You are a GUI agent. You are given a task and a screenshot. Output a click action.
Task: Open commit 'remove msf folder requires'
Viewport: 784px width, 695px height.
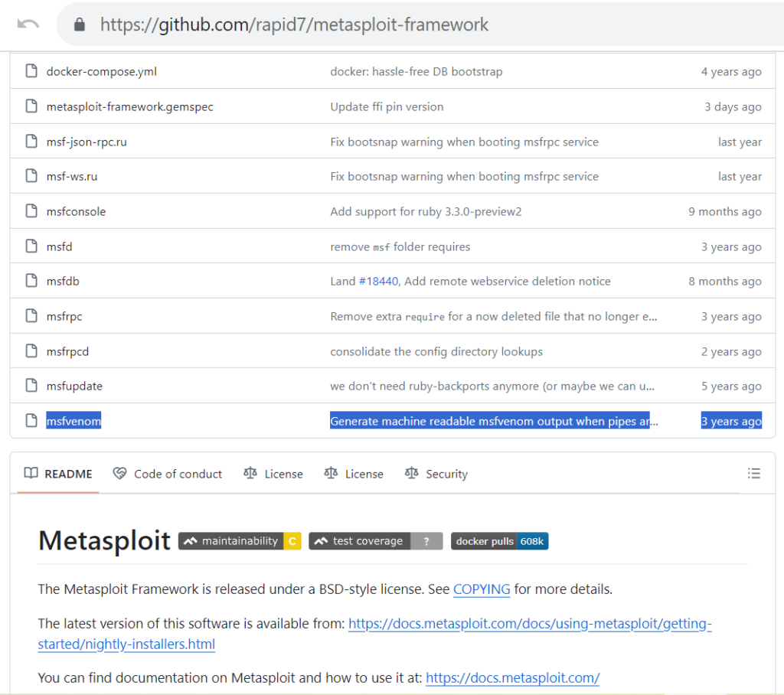pyautogui.click(x=400, y=246)
